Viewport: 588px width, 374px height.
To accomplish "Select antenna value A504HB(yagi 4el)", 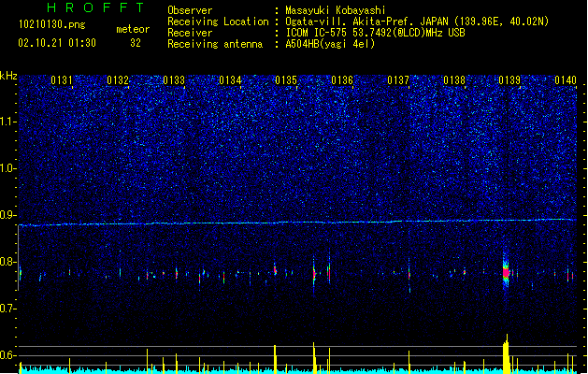I will click(330, 44).
